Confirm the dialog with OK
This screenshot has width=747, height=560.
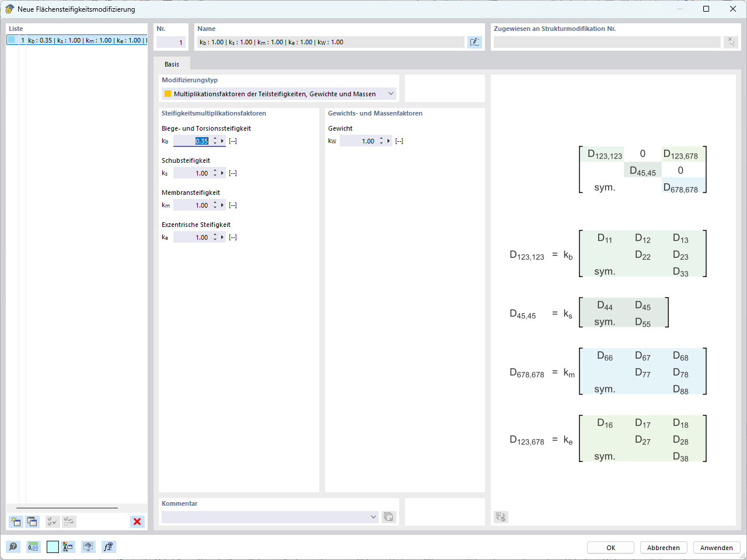(610, 547)
